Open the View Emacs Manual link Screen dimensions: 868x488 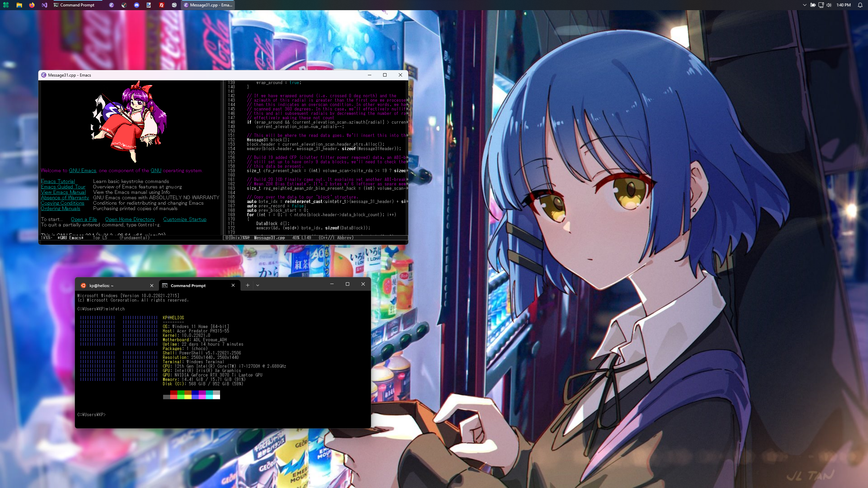[63, 192]
